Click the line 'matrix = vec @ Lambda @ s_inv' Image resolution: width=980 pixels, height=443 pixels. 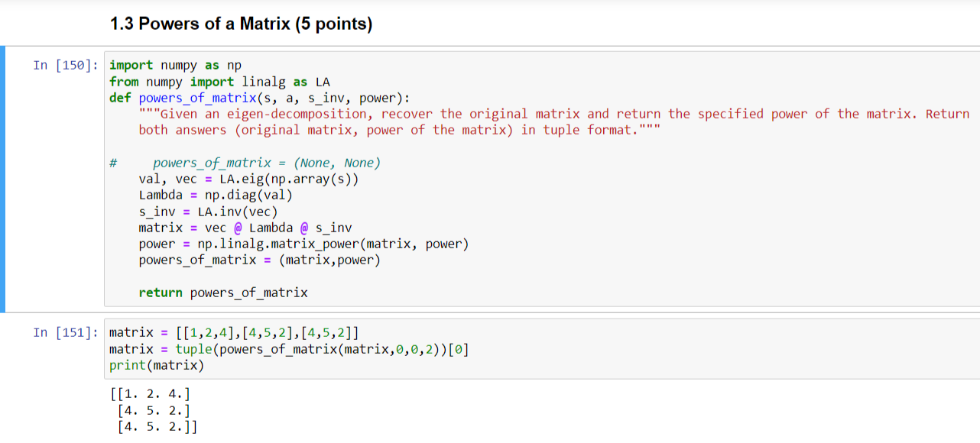245,228
